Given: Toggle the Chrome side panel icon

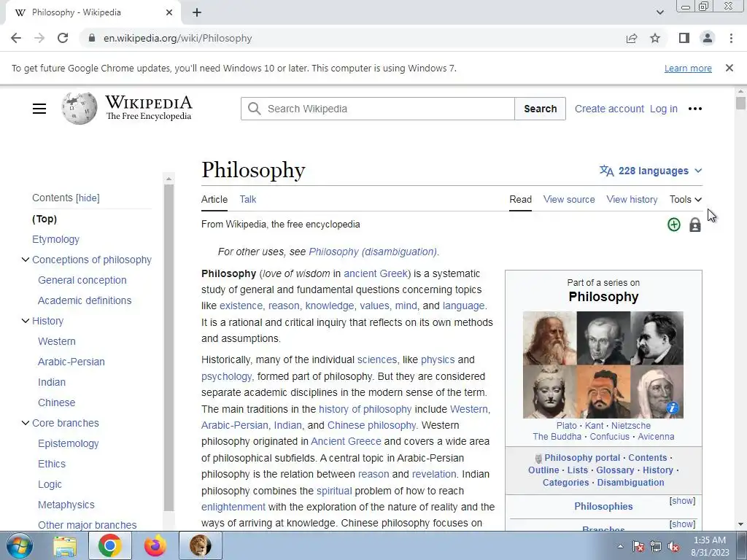Looking at the screenshot, I should point(684,38).
